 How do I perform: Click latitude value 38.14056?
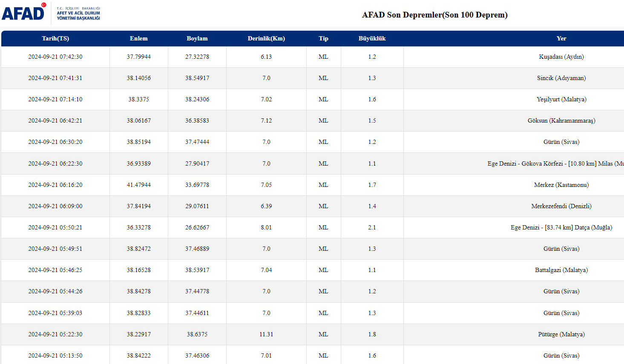(x=139, y=78)
